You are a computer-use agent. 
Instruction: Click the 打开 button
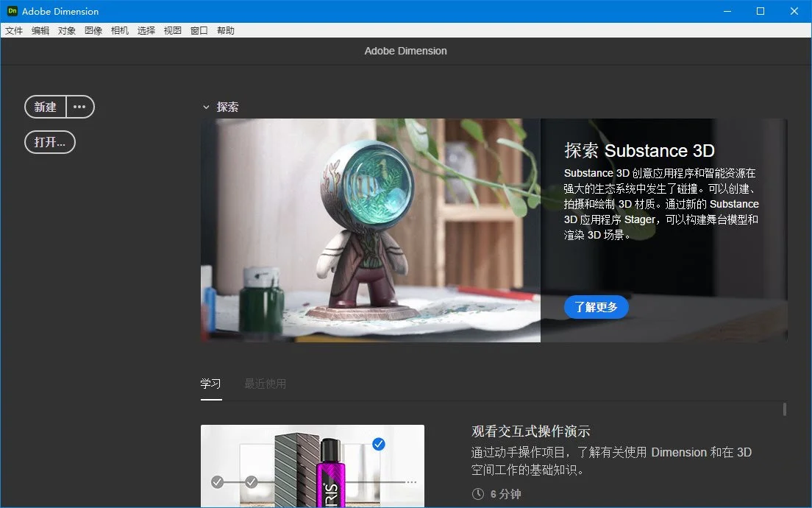pyautogui.click(x=49, y=142)
